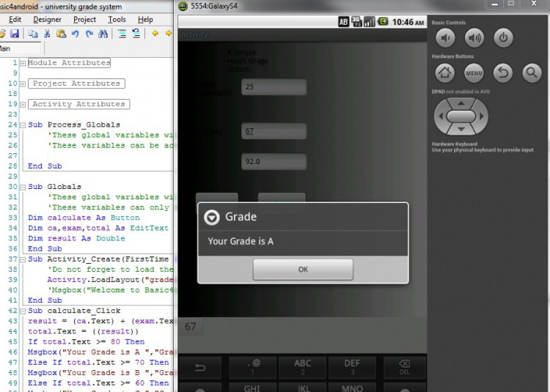This screenshot has height=392, width=550.
Task: Navigate backward with the yellow left arrow
Action: tap(155, 34)
